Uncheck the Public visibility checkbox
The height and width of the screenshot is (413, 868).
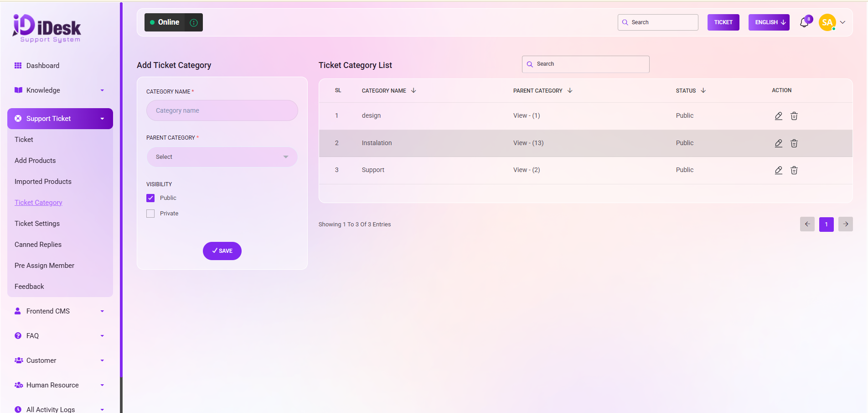point(150,198)
